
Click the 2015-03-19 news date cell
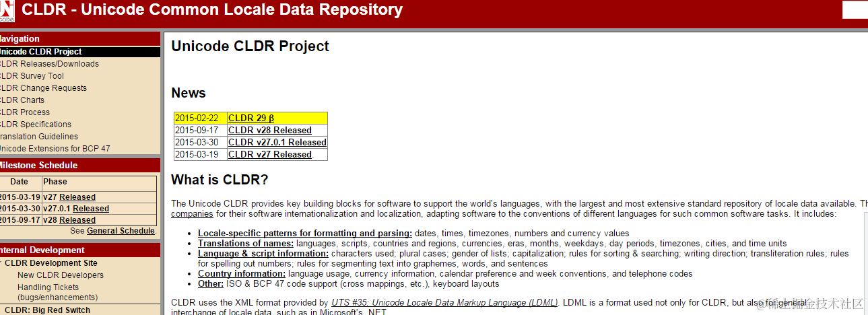point(201,155)
